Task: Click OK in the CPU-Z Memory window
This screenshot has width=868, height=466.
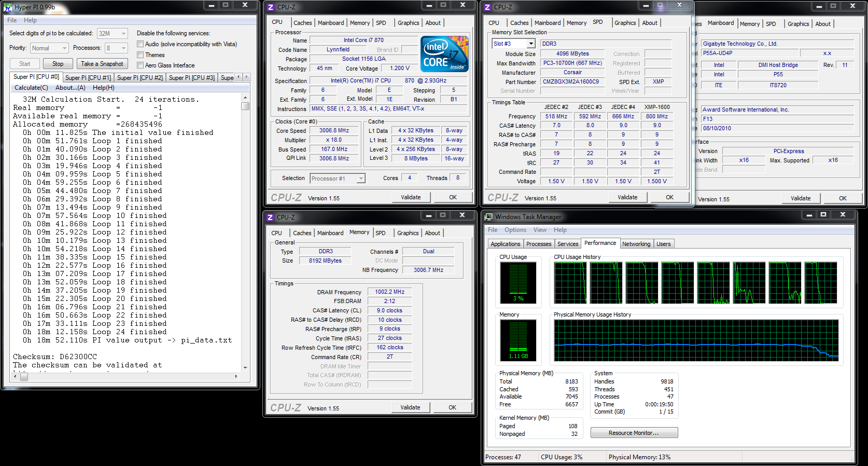Action: pos(452,407)
